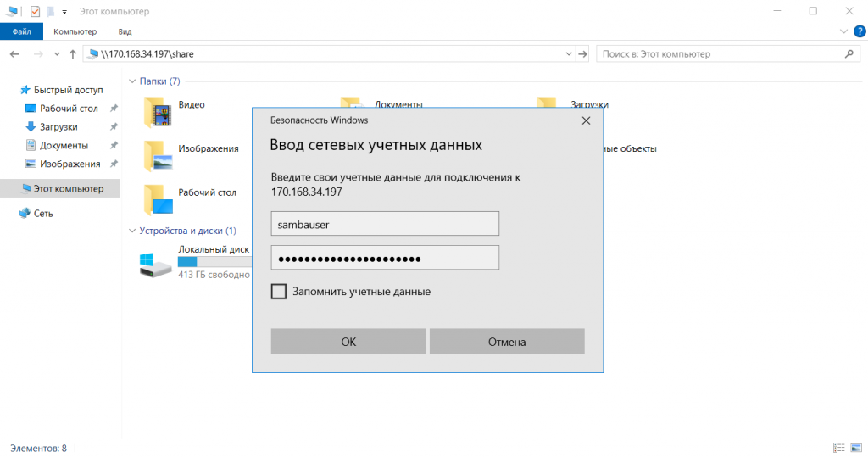This screenshot has width=868, height=457.
Task: Click the search magnifier icon
Action: (849, 53)
